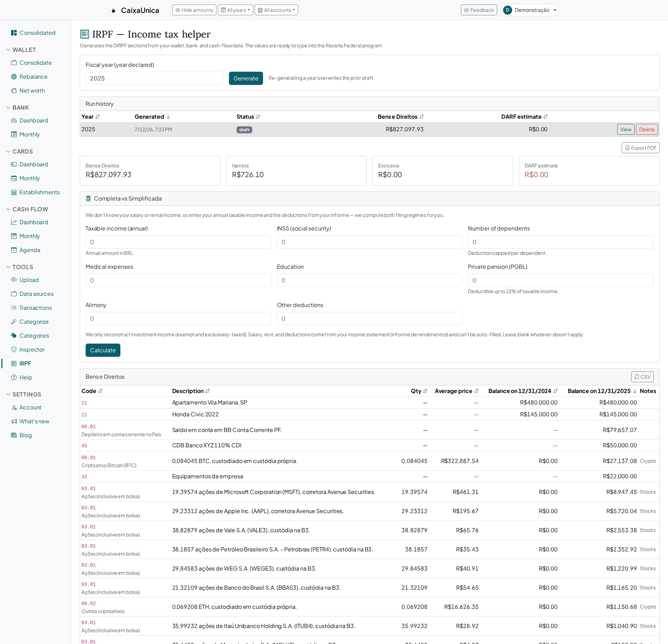The width and height of the screenshot is (668, 644).
Task: Click the Categorize magic wand icon
Action: tap(14, 322)
